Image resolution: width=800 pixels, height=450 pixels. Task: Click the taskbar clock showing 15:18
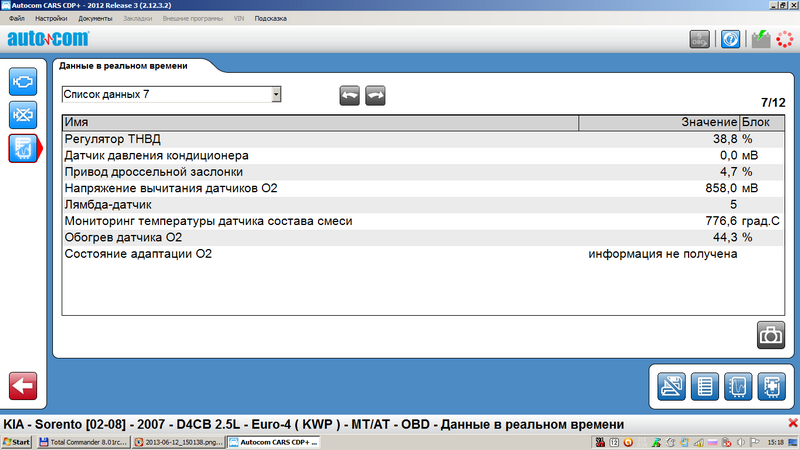(775, 442)
